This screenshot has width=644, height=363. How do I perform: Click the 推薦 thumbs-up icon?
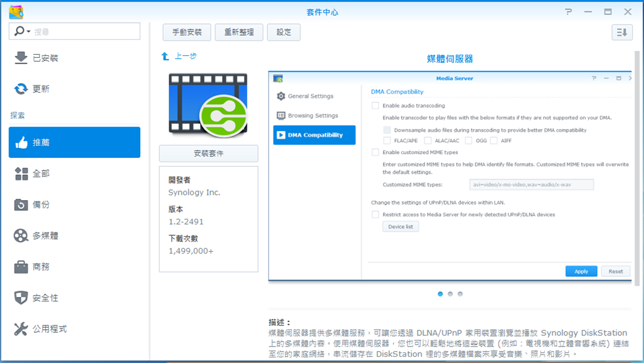click(x=21, y=142)
